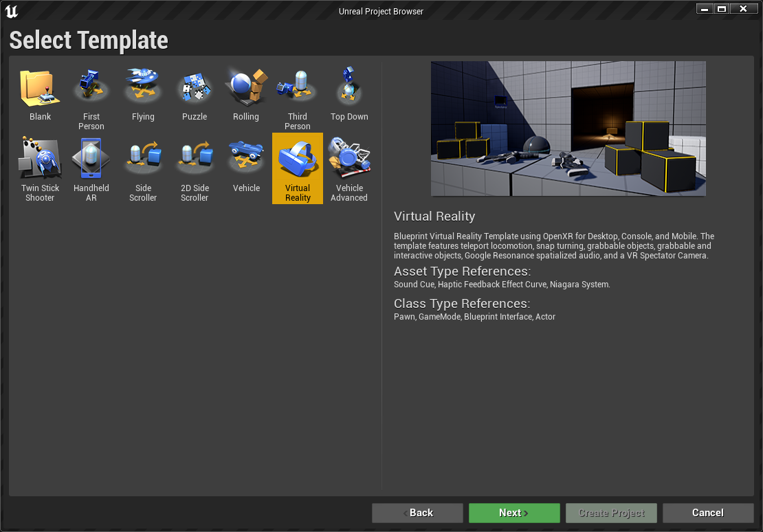The height and width of the screenshot is (532, 763).
Task: Go to previous step with Back
Action: [417, 513]
